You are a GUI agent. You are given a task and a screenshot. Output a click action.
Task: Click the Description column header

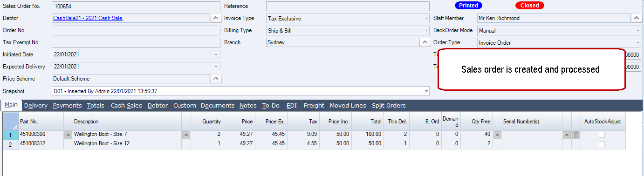pyautogui.click(x=127, y=122)
